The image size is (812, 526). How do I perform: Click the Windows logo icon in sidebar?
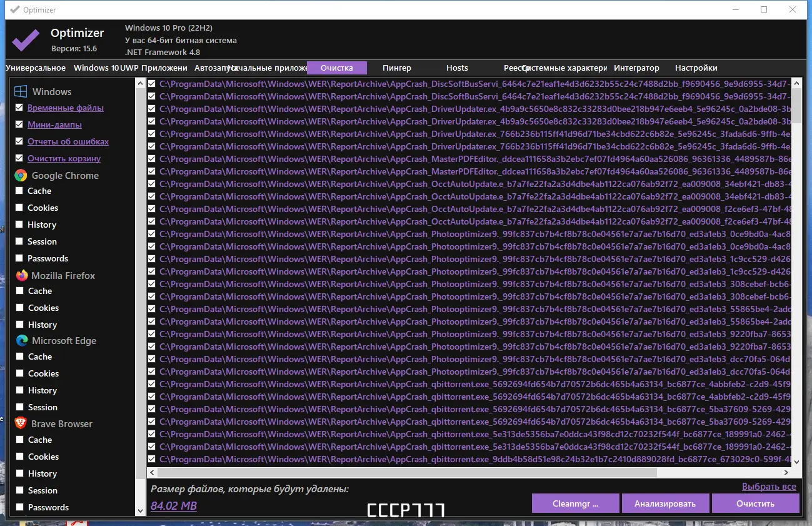pyautogui.click(x=20, y=91)
